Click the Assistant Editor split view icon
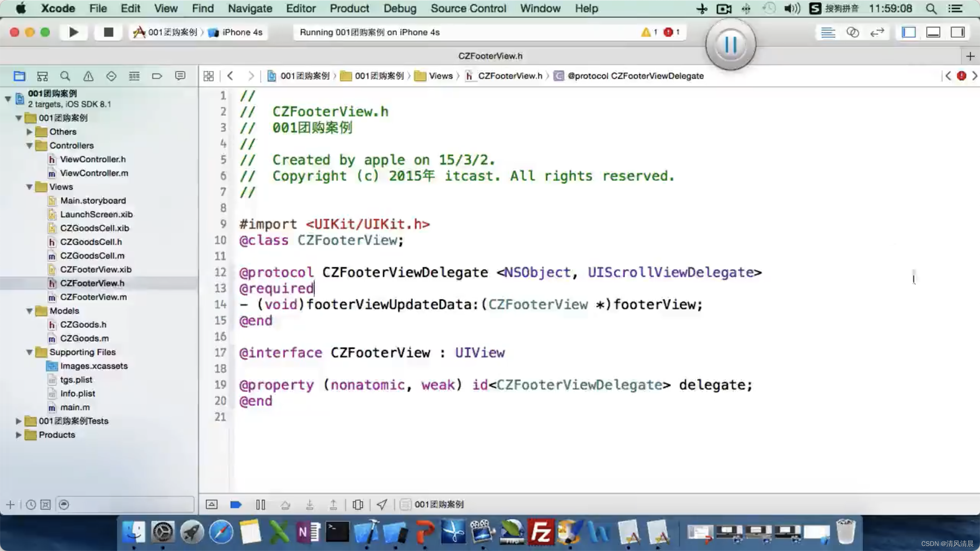Viewport: 980px width, 551px height. pos(852,32)
